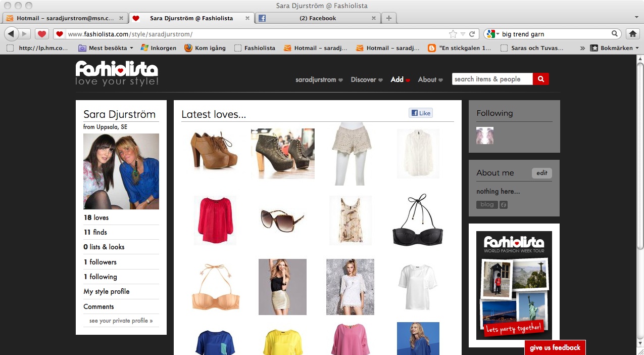Open the 'Saras och Tuvas...' bookmark

pos(532,48)
